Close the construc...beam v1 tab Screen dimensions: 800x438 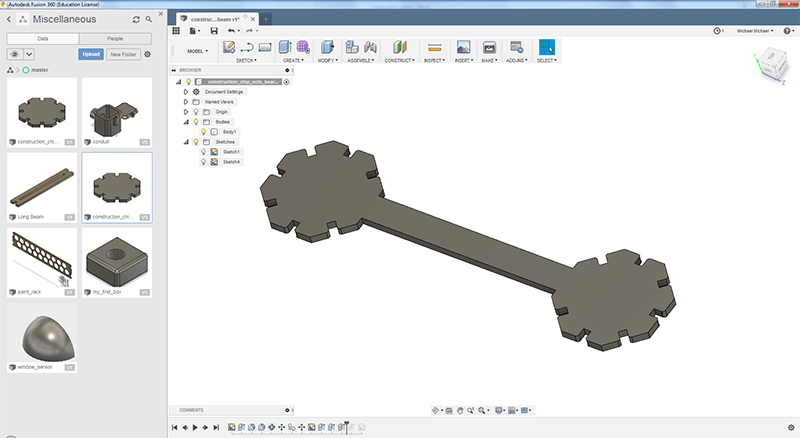click(x=253, y=19)
